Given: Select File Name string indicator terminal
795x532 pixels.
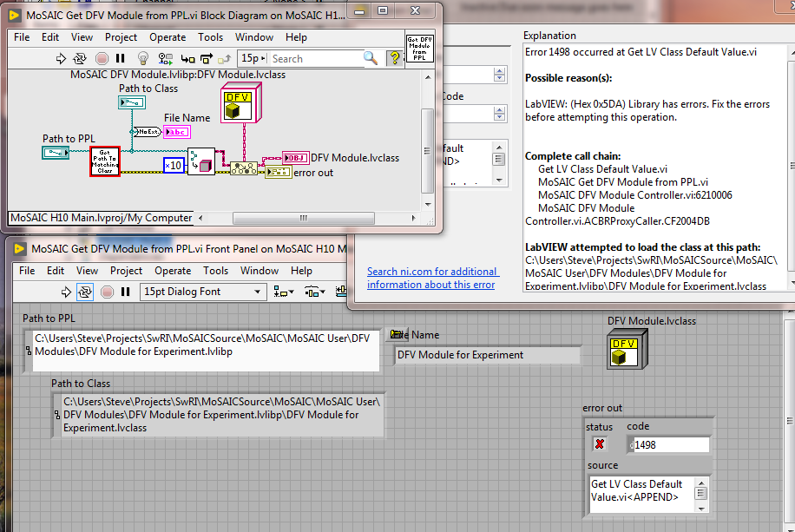Looking at the screenshot, I should pos(177,133).
